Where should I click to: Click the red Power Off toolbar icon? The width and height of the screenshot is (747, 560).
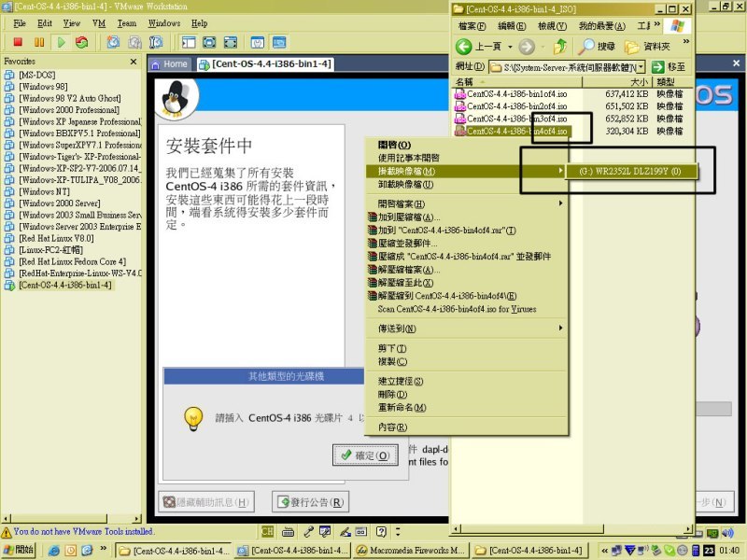18,42
